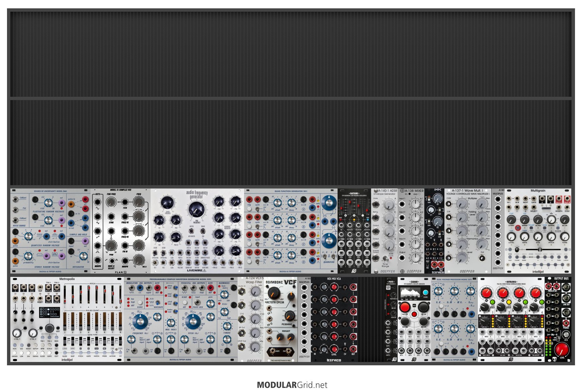Select the exp option on A-138 Mixer
Screen dimensions: 585x392
419,194
